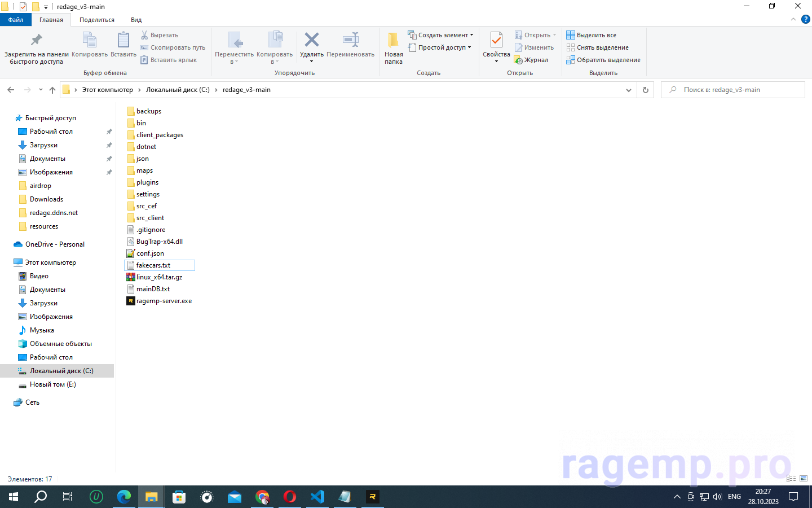Click Локальный диск (C:) in breadcrumb path
The width and height of the screenshot is (812, 508).
(178, 90)
